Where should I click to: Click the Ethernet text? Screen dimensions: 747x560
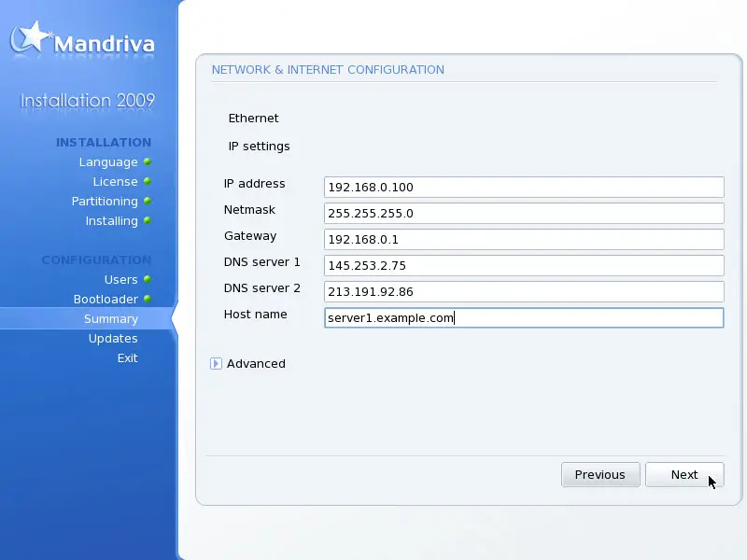pos(253,119)
